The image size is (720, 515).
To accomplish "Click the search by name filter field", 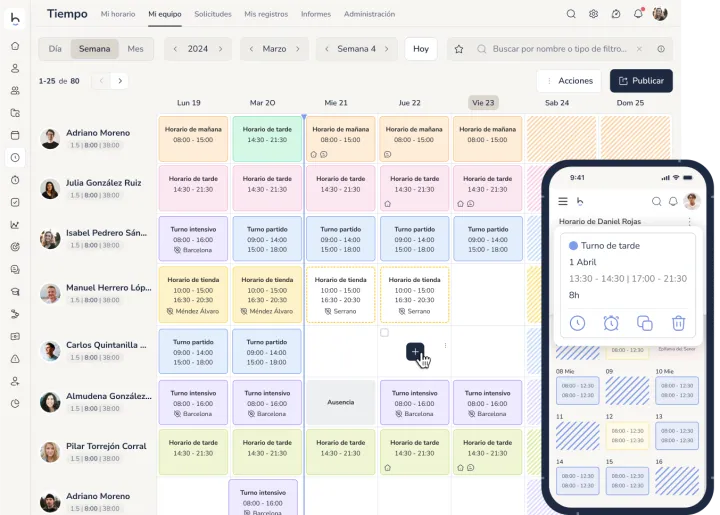I will 565,49.
